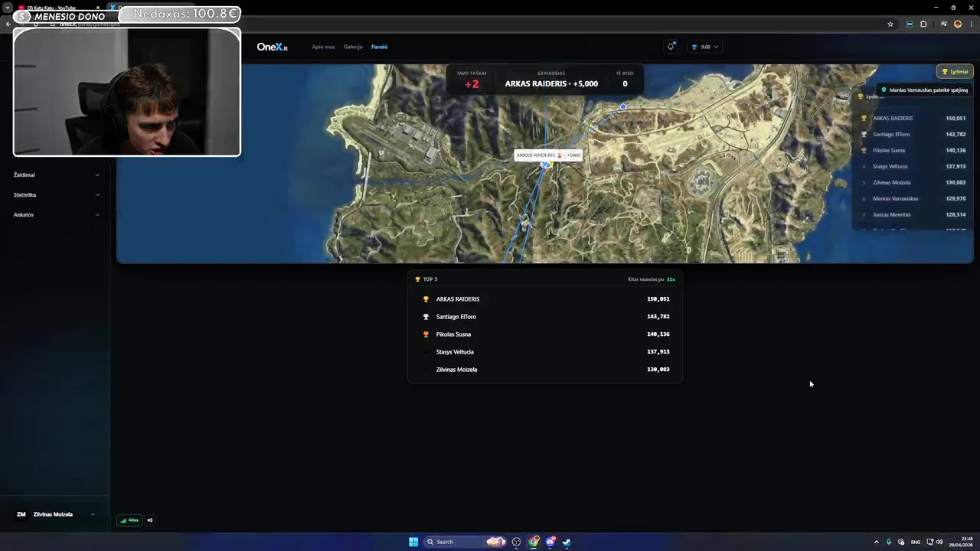980x551 pixels.
Task: Click the bronze trophy beside Pikolas Susna in TOP 5
Action: (x=426, y=334)
